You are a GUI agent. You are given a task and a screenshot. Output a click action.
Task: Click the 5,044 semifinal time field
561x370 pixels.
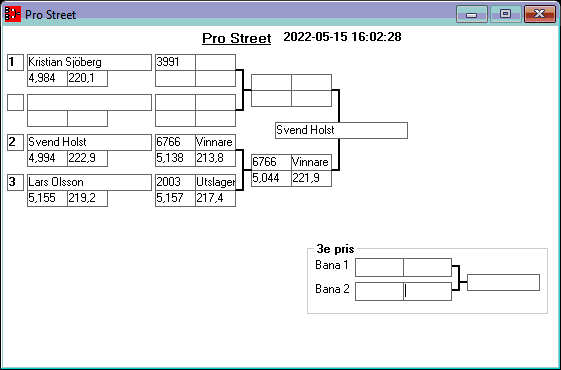271,178
